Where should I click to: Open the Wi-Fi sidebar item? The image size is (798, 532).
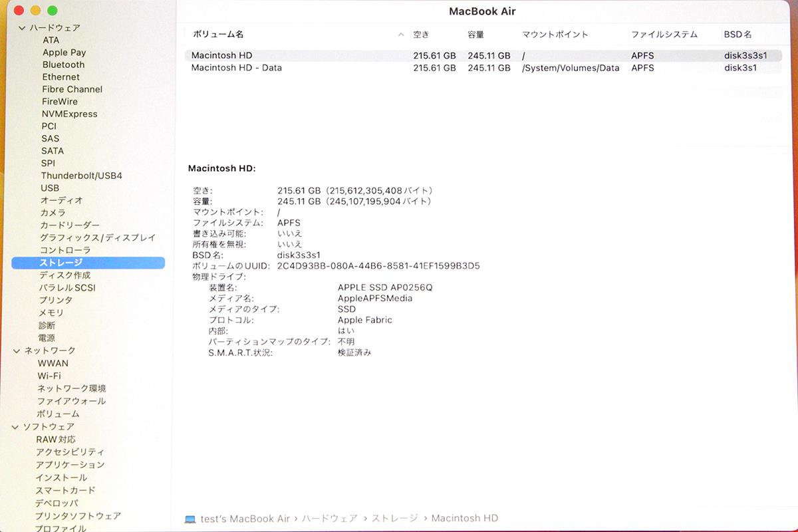[49, 376]
